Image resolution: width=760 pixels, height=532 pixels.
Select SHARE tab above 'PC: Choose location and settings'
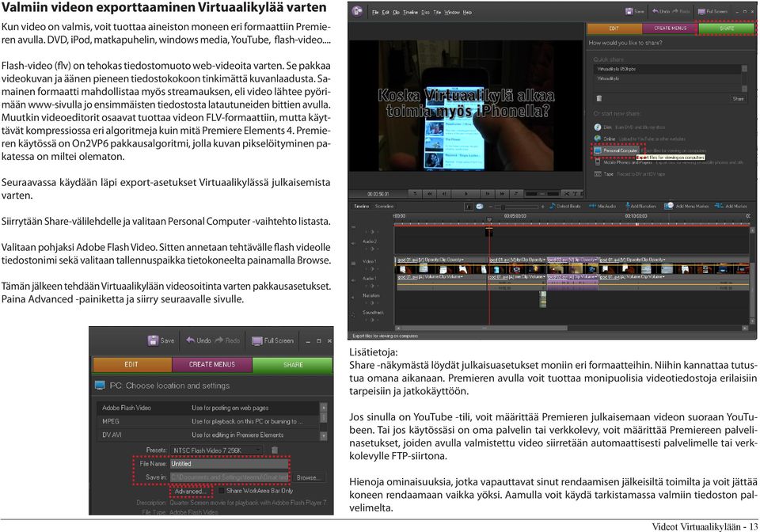[293, 364]
